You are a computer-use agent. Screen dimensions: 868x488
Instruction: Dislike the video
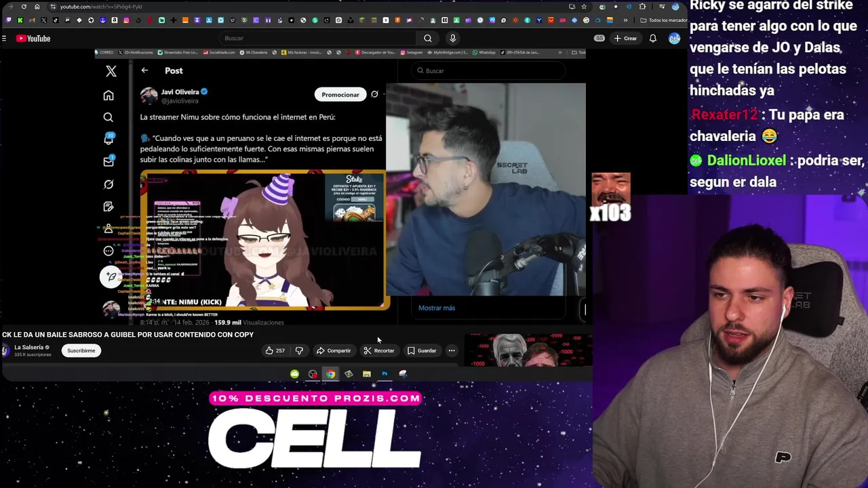coord(299,350)
